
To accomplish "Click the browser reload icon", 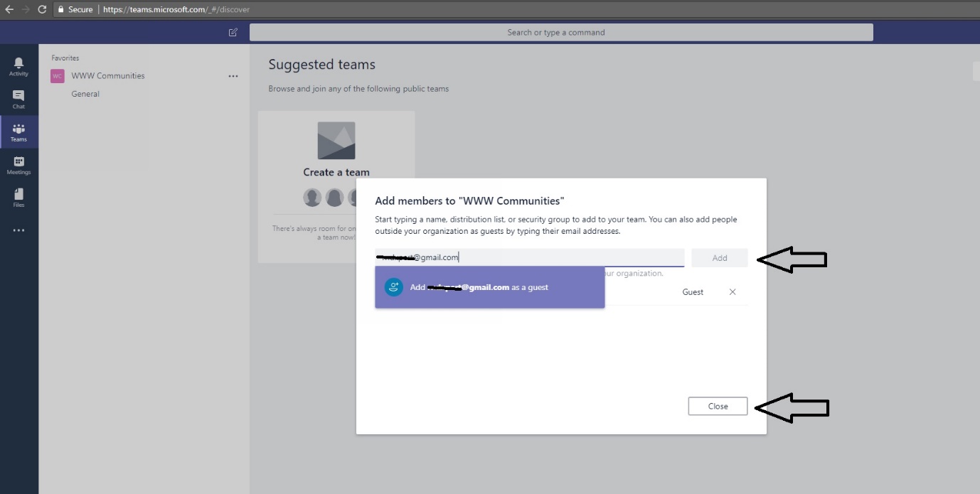I will pos(42,9).
